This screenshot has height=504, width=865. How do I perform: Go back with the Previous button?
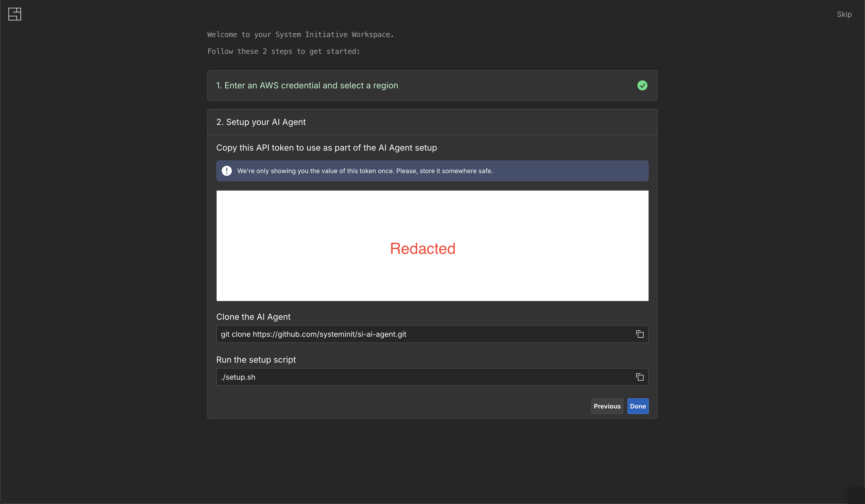[x=607, y=406]
